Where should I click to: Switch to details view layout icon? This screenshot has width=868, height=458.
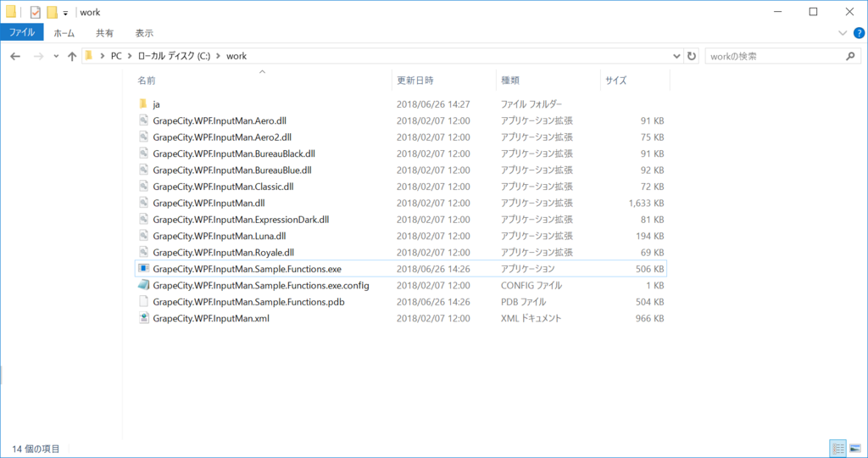(x=837, y=448)
